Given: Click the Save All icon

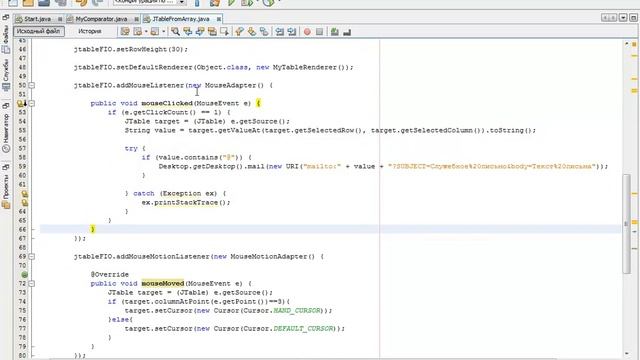Looking at the screenshot, I should [60, 2].
